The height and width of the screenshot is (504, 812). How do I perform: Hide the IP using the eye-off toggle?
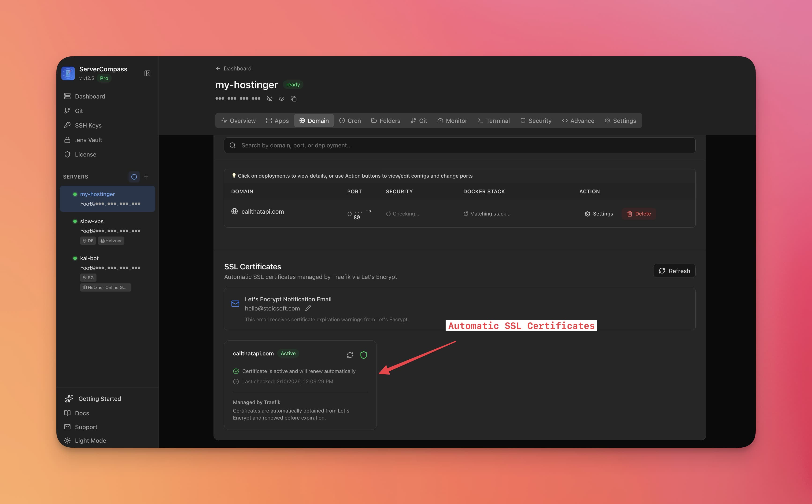[x=269, y=99]
